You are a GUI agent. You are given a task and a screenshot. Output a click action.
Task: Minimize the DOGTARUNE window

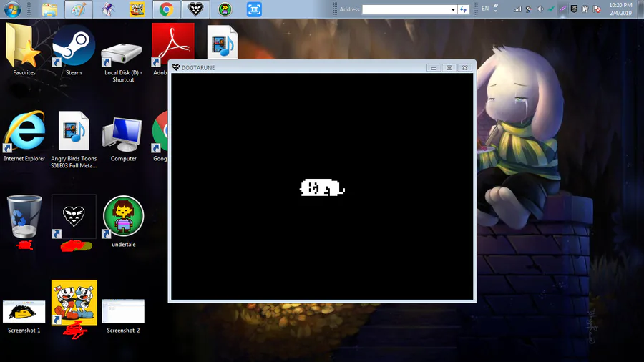pyautogui.click(x=434, y=68)
